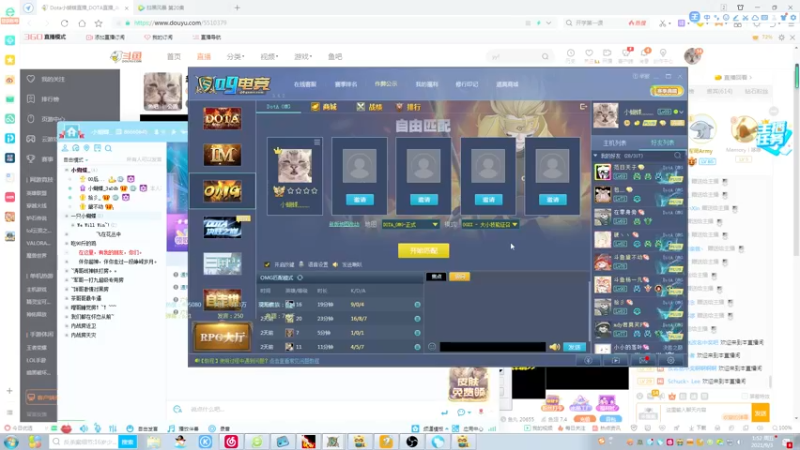Image resolution: width=800 pixels, height=450 pixels.
Task: Select the yellow chat channel tab
Action: (460, 277)
